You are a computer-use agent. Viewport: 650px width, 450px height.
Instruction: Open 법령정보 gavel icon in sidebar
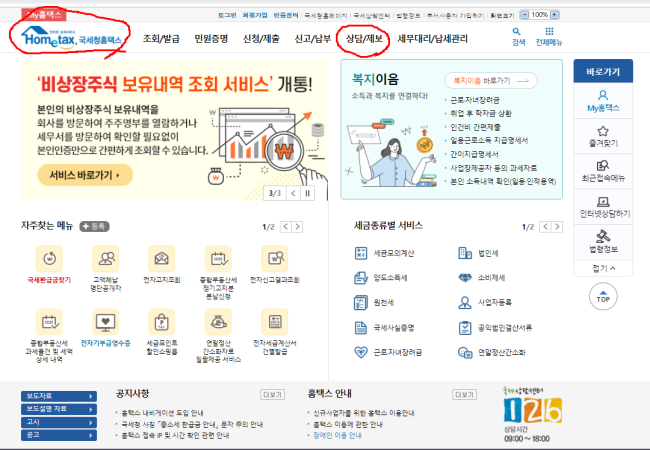[x=603, y=236]
